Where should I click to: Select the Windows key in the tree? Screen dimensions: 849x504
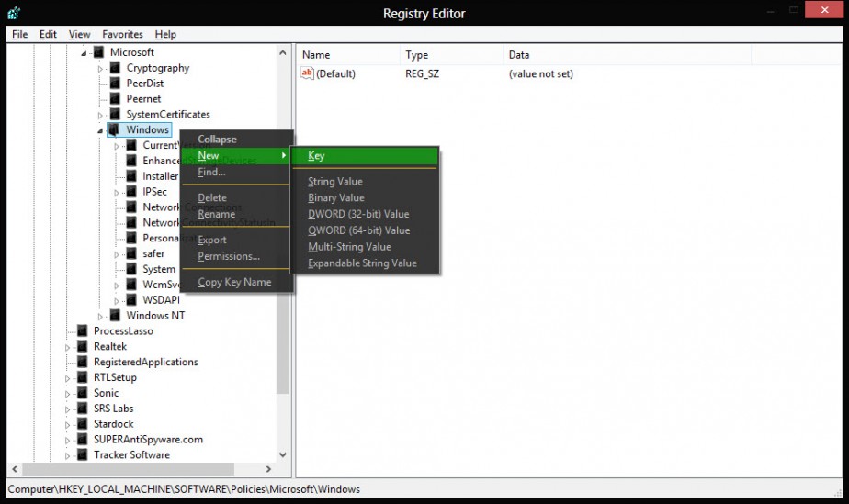tap(147, 129)
